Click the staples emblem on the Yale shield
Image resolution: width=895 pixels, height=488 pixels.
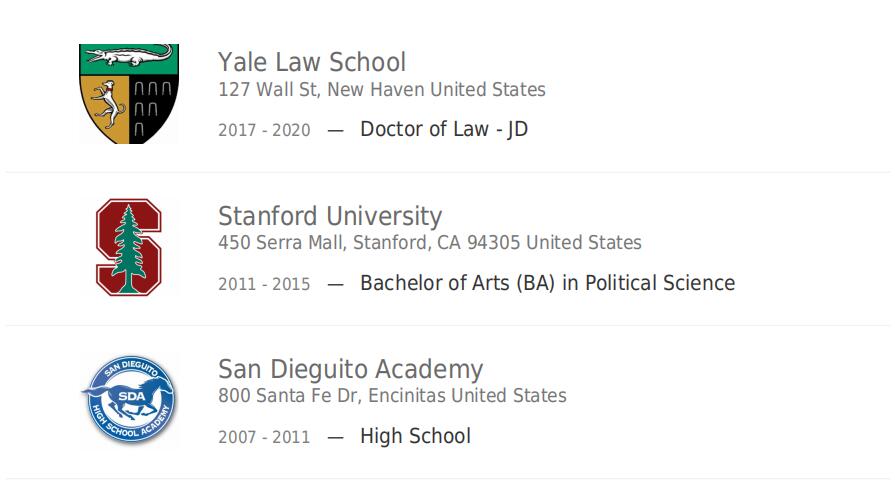151,108
